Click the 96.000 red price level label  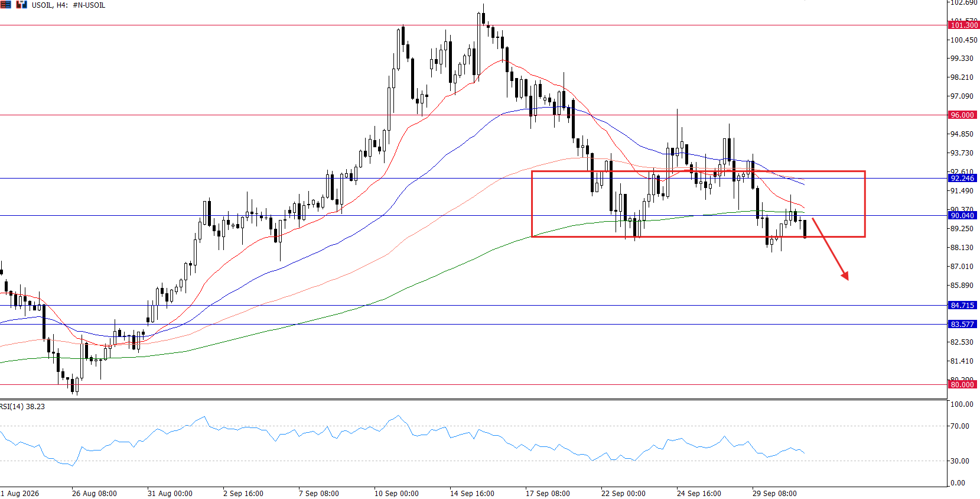pos(963,115)
